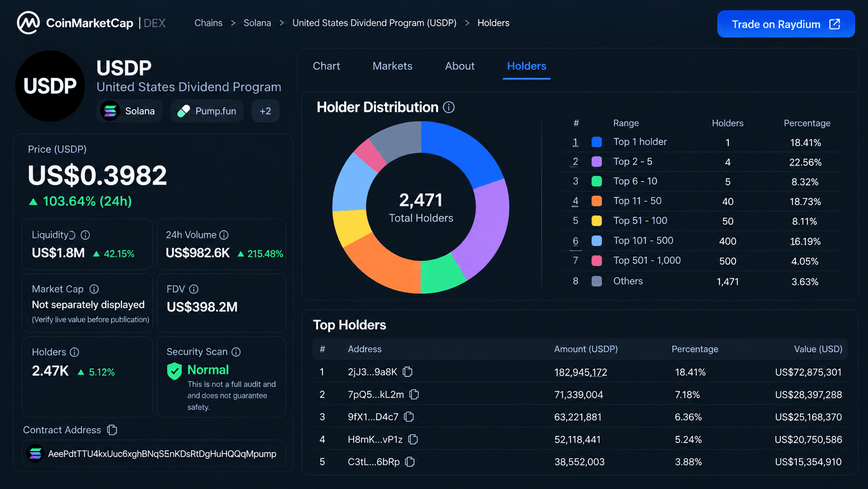Copy the contract address using copy icon
868x489 pixels.
pos(112,430)
